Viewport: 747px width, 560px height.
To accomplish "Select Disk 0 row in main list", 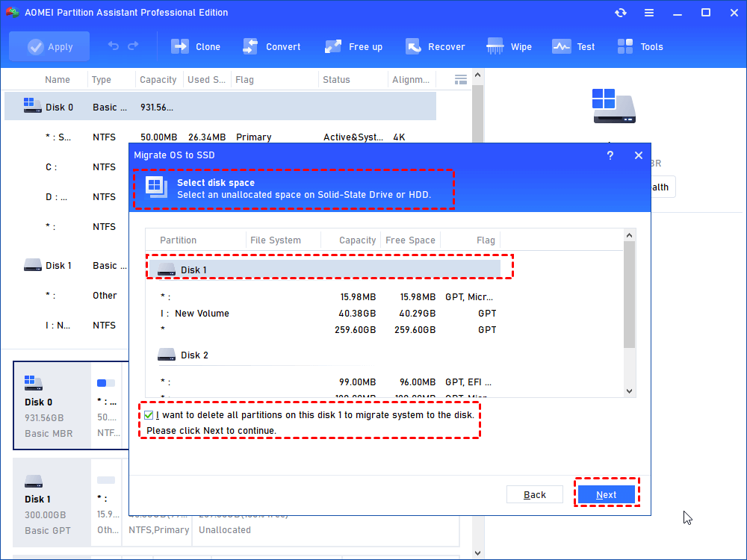I will [x=220, y=106].
